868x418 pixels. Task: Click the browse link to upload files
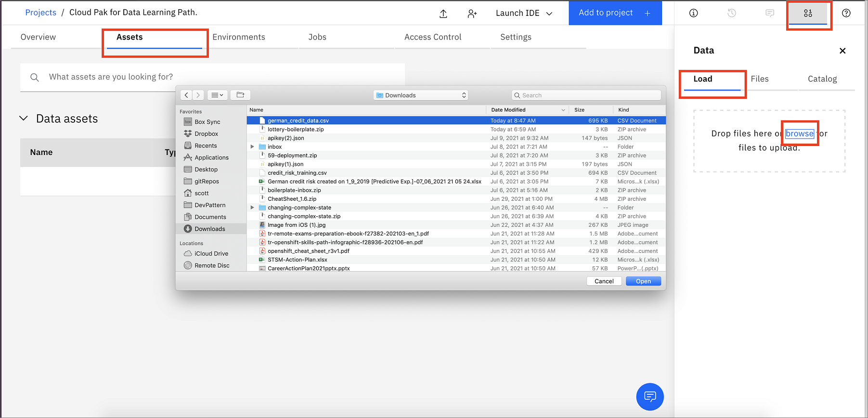coord(800,133)
